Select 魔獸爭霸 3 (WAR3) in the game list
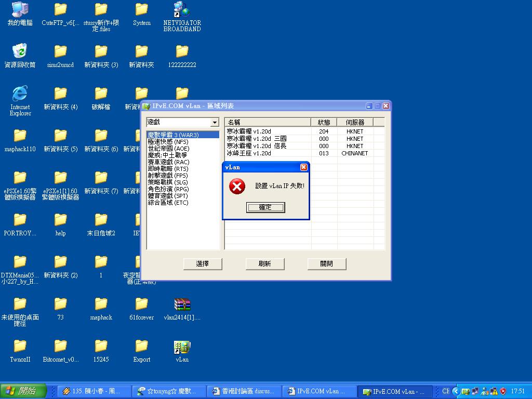The height and width of the screenshot is (399, 532). [173, 135]
